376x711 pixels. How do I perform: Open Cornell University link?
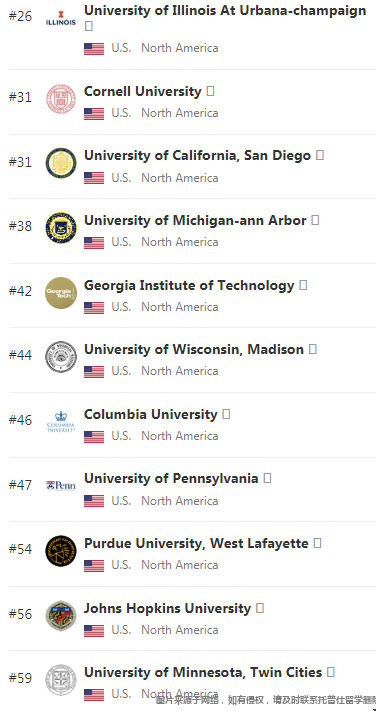point(142,91)
